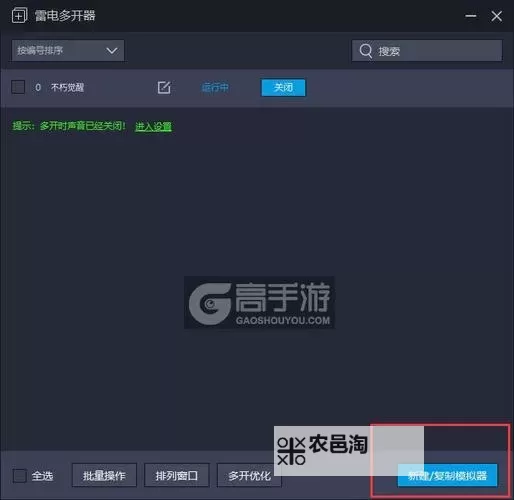Click the 排列窗口 button
The height and width of the screenshot is (500, 514).
(x=177, y=475)
